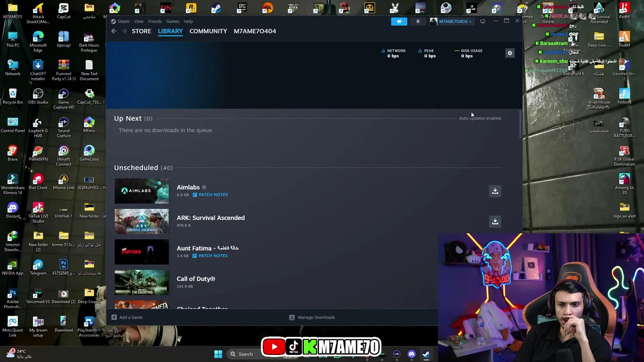This screenshot has width=644, height=362.
Task: Click the Up Next (0) heading
Action: click(x=133, y=118)
